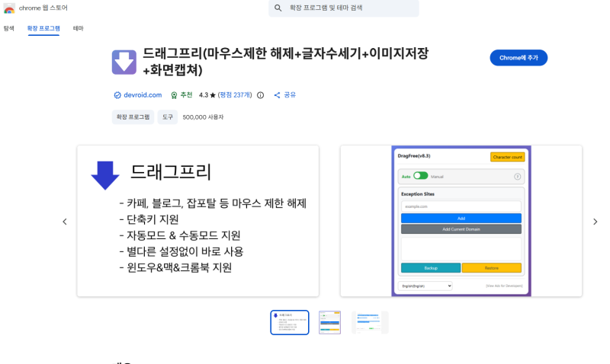The height and width of the screenshot is (364, 610).
Task: Click the chrome 웹 스토어 header text
Action: point(43,8)
